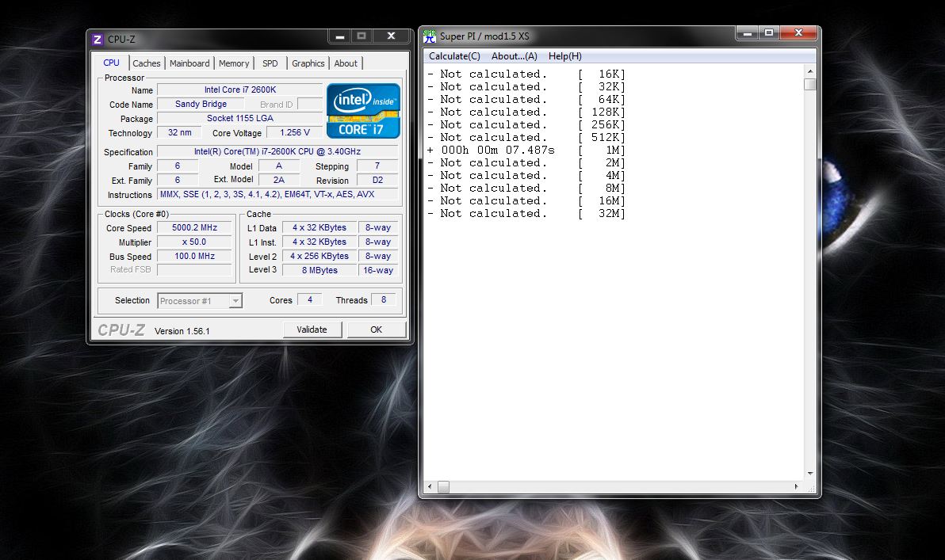Minimize the Super PI window
The height and width of the screenshot is (560, 945).
748,33
